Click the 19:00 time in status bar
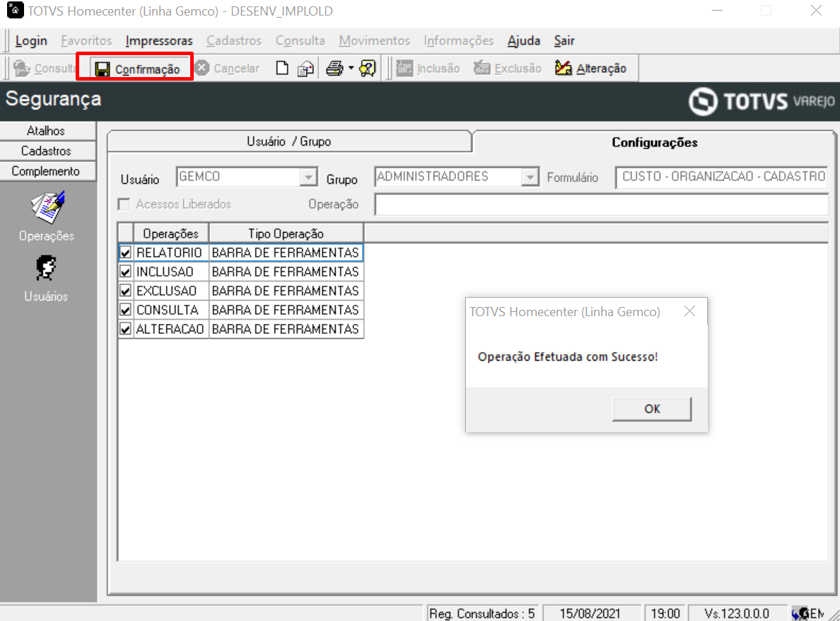Image resolution: width=840 pixels, height=621 pixels. coord(665,613)
